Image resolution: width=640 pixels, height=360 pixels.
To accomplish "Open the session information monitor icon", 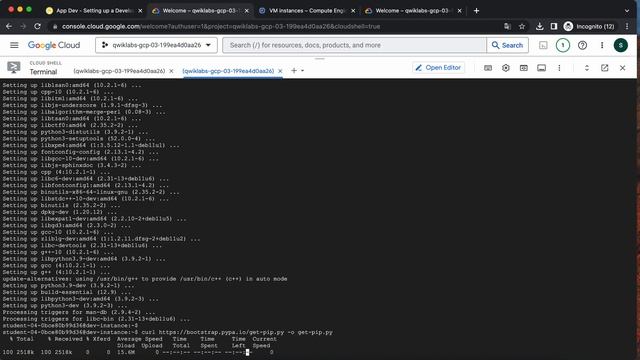I will point(542,68).
